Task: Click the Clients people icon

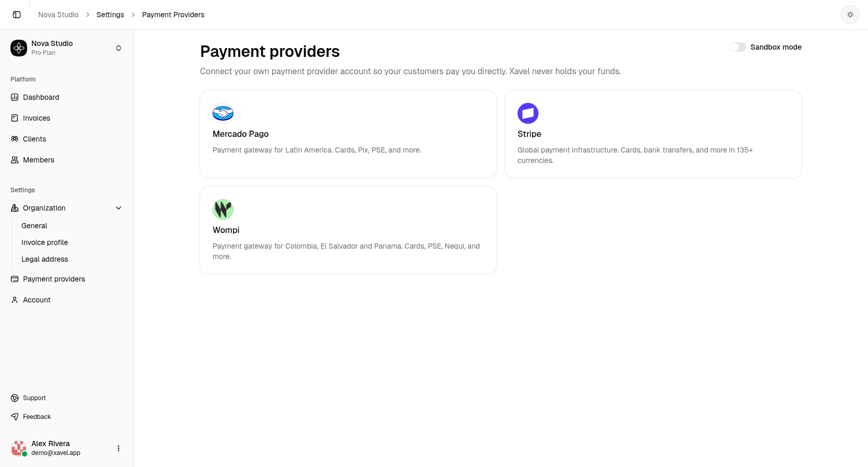Action: tap(15, 139)
